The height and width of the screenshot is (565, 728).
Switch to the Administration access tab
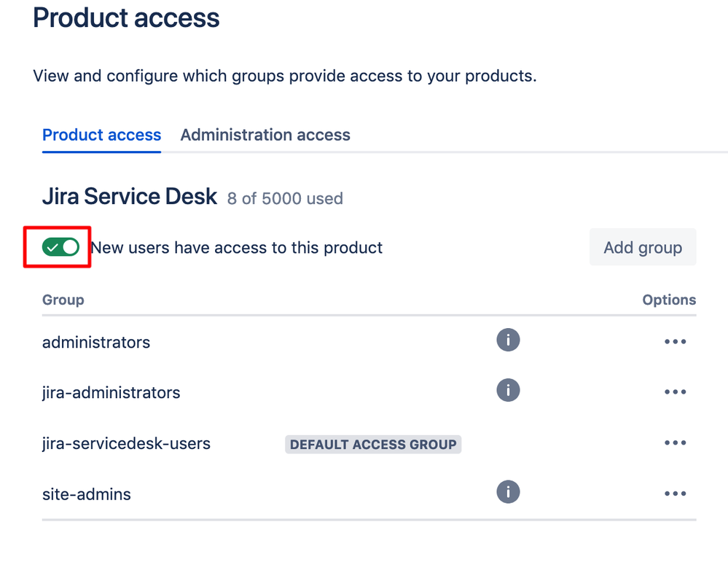coord(265,135)
